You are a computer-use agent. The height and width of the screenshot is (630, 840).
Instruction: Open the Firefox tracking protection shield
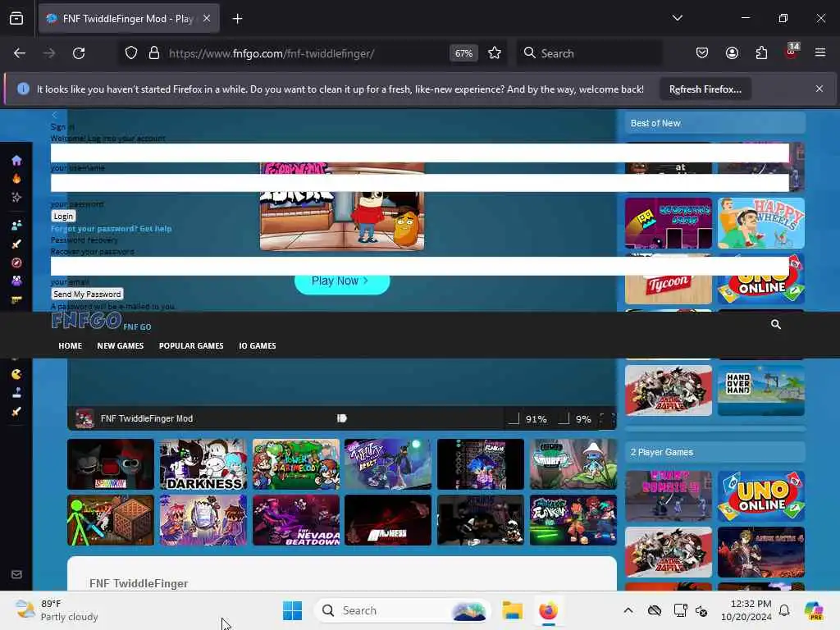[131, 53]
